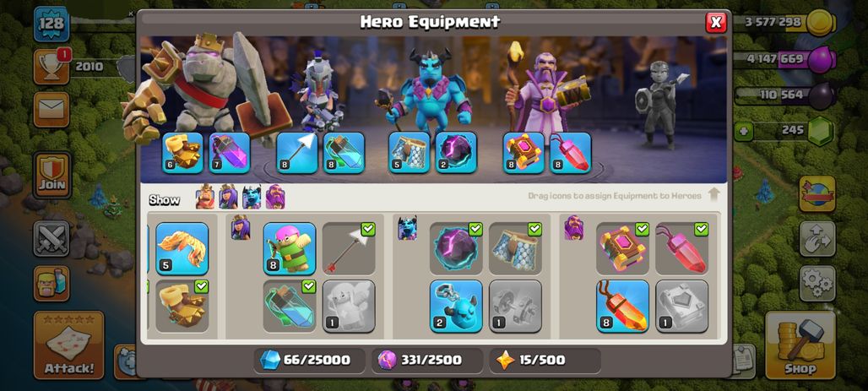Viewport: 868px width, 391px height.
Task: Tap the locked grey Royal Champion statue
Action: pyautogui.click(x=661, y=104)
